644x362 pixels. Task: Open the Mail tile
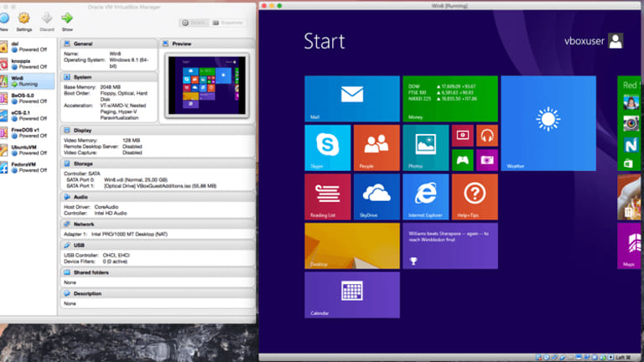352,99
